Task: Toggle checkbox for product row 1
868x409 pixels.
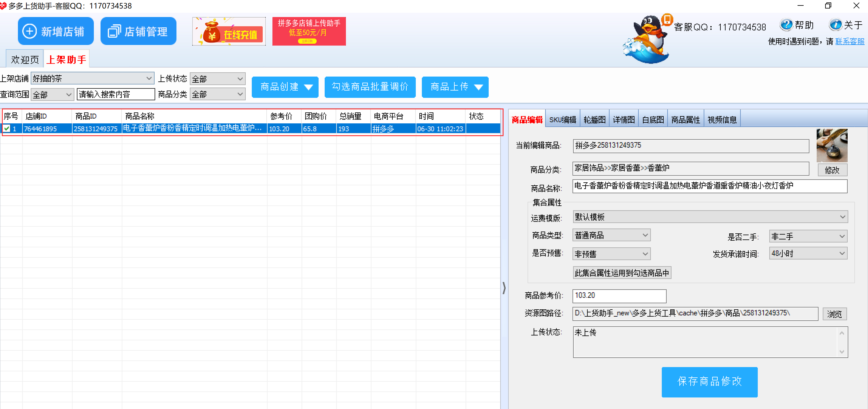Action: point(7,129)
